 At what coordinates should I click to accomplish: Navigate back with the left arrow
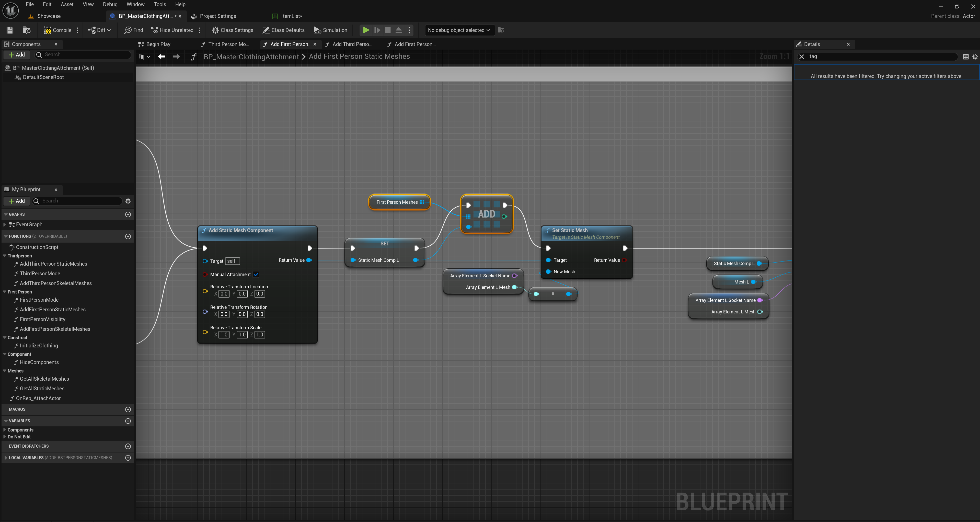(161, 57)
